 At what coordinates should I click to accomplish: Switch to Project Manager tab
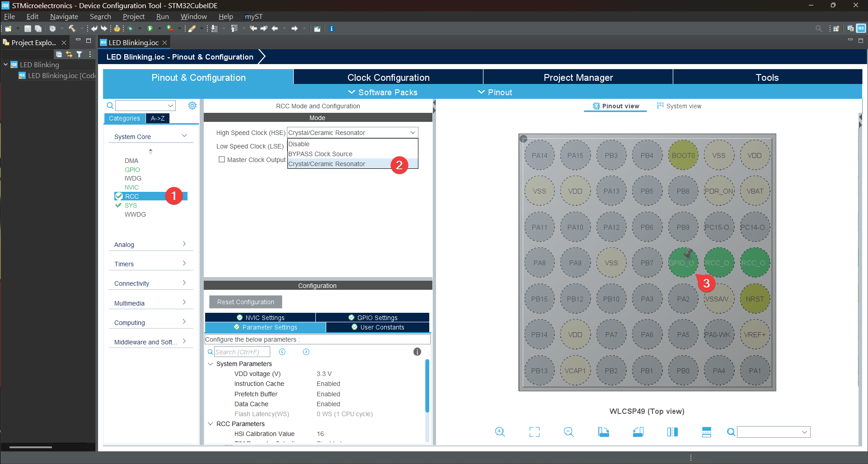coord(578,77)
